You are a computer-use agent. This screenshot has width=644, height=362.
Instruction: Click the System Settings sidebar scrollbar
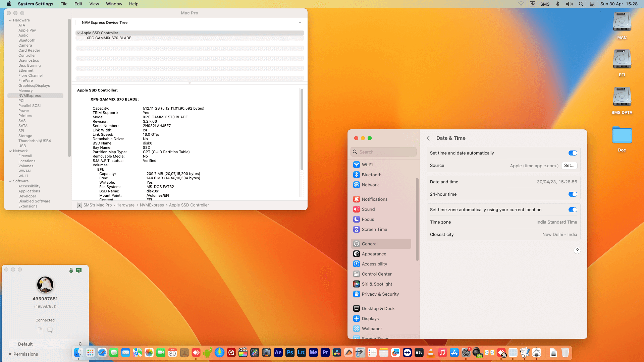pyautogui.click(x=417, y=220)
